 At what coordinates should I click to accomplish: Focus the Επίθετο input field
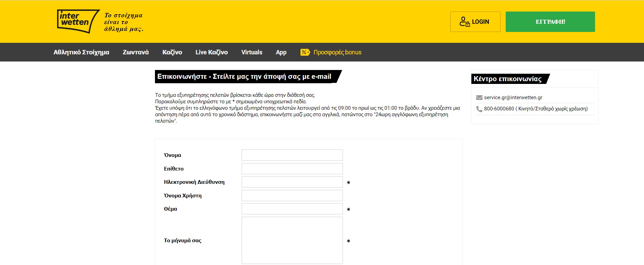[292, 169]
